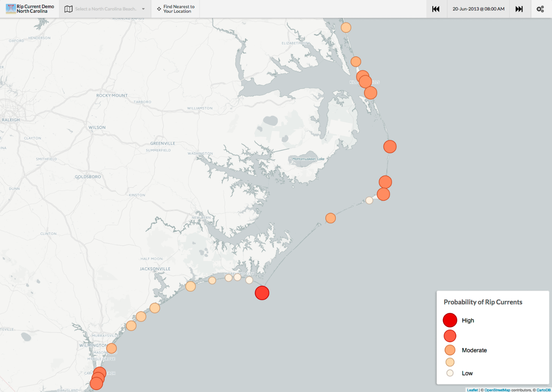Screen dimensions: 552x392
Task: Select the orange marker east of Mattamuskeet Lake
Action: [390, 147]
